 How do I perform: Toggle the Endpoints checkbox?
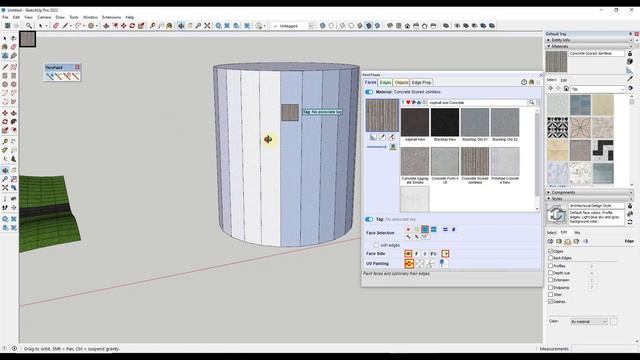pyautogui.click(x=550, y=287)
